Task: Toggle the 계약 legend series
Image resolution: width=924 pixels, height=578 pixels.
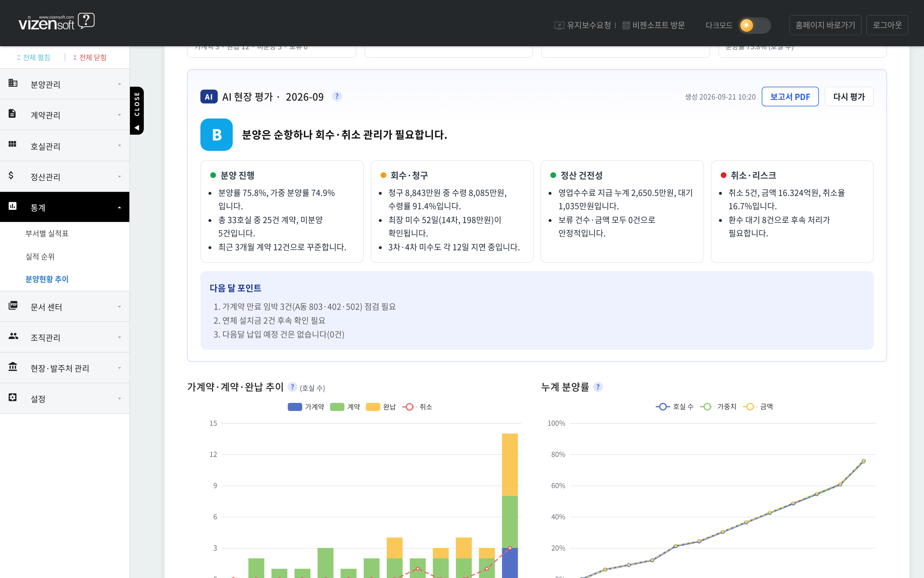Action: (345, 407)
